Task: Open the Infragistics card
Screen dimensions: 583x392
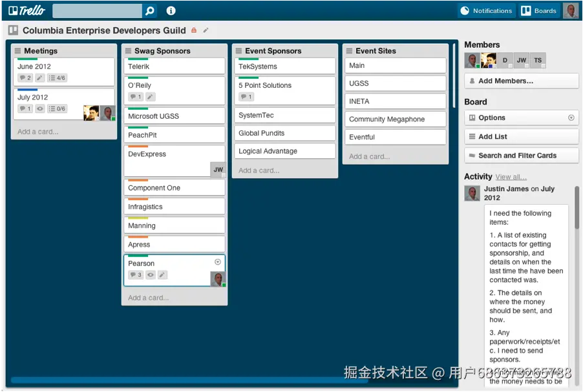Action: [175, 206]
